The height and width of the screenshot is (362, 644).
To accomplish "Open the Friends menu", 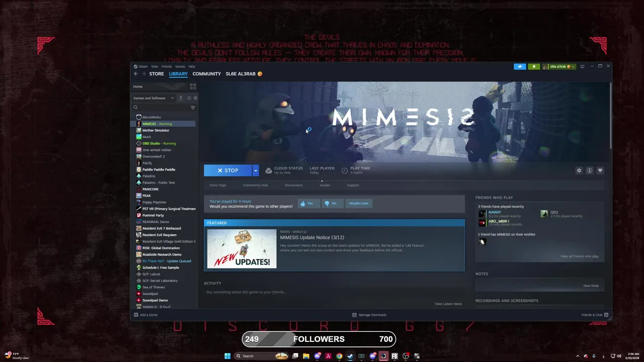I will pos(167,66).
